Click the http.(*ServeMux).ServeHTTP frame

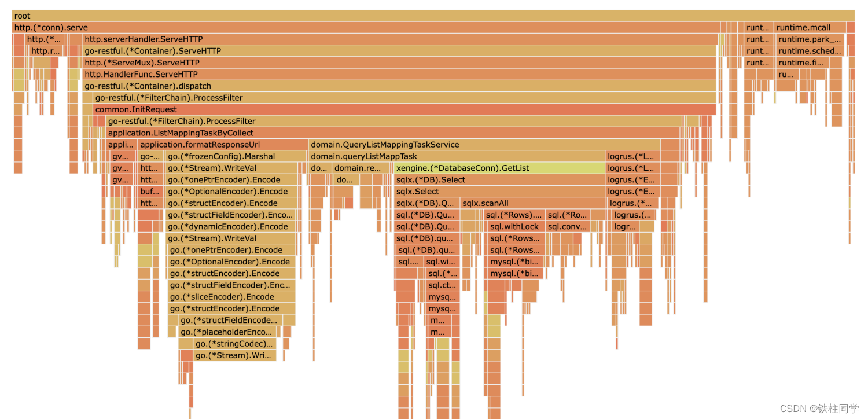point(399,63)
